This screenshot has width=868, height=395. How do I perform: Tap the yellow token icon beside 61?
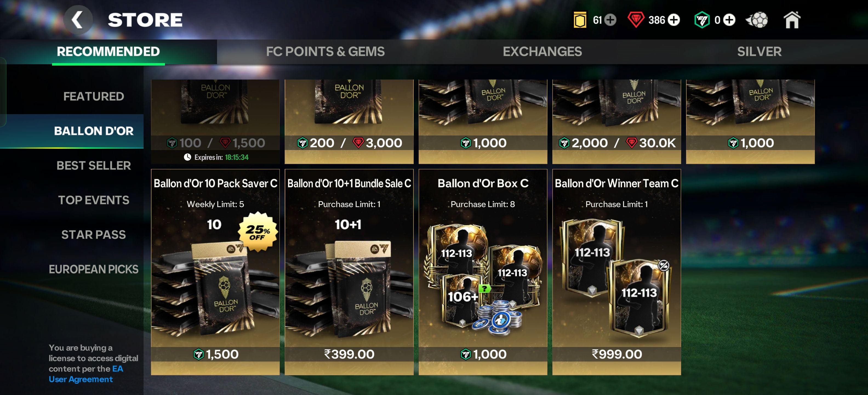click(580, 20)
